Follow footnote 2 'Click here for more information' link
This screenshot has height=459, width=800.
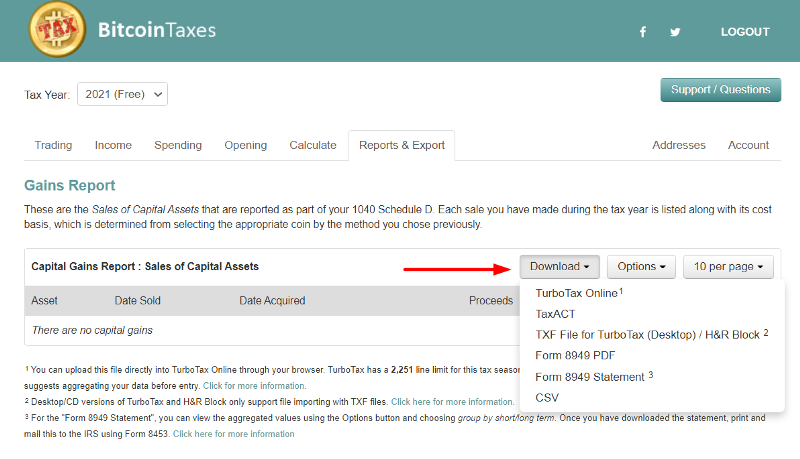453,402
